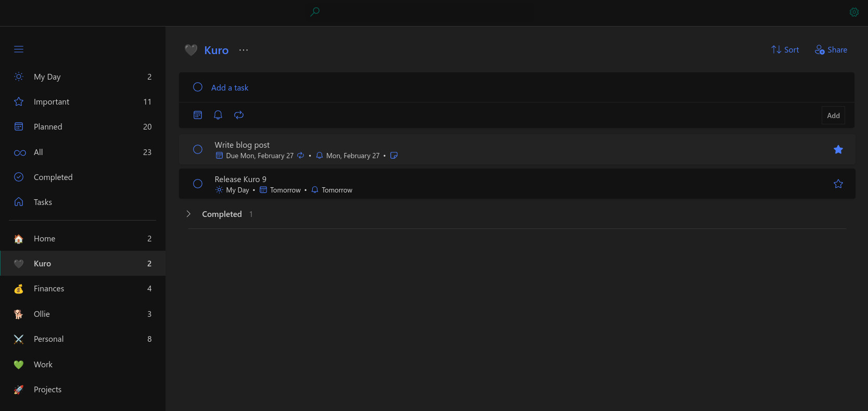This screenshot has height=411, width=868.
Task: Open the search magnifier icon
Action: [315, 11]
